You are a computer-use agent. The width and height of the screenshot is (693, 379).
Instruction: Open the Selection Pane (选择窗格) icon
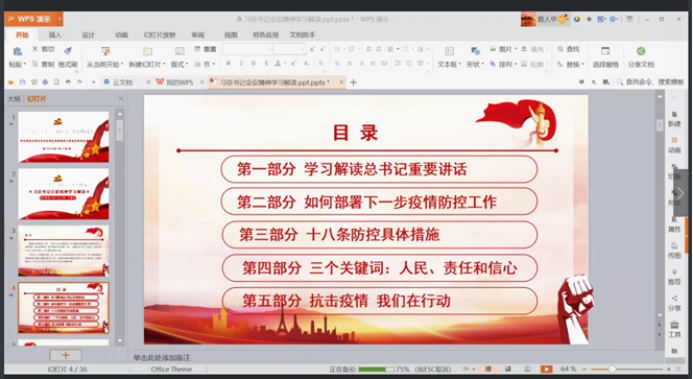pyautogui.click(x=605, y=51)
